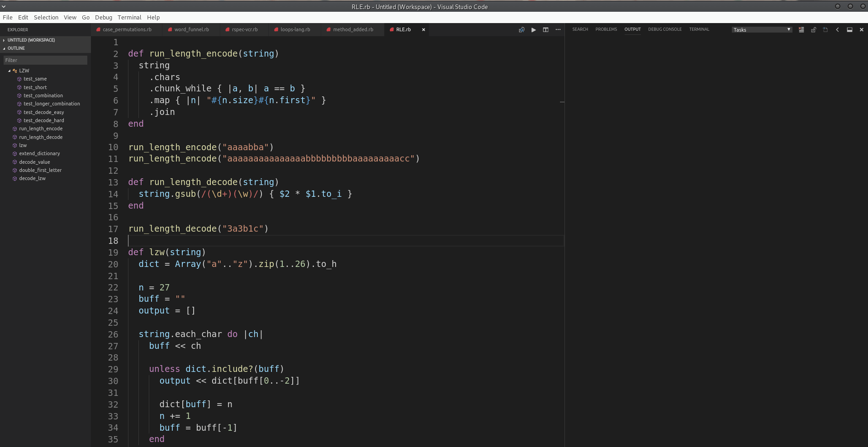Viewport: 868px width, 447px height.
Task: Clear the Output panel
Action: [801, 30]
